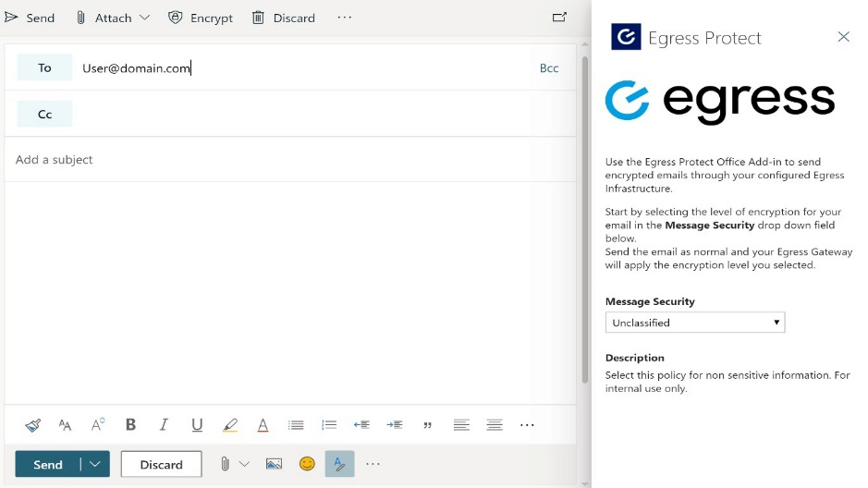Click the Cc recipients button
Image resolution: width=868 pixels, height=488 pixels.
(x=44, y=114)
